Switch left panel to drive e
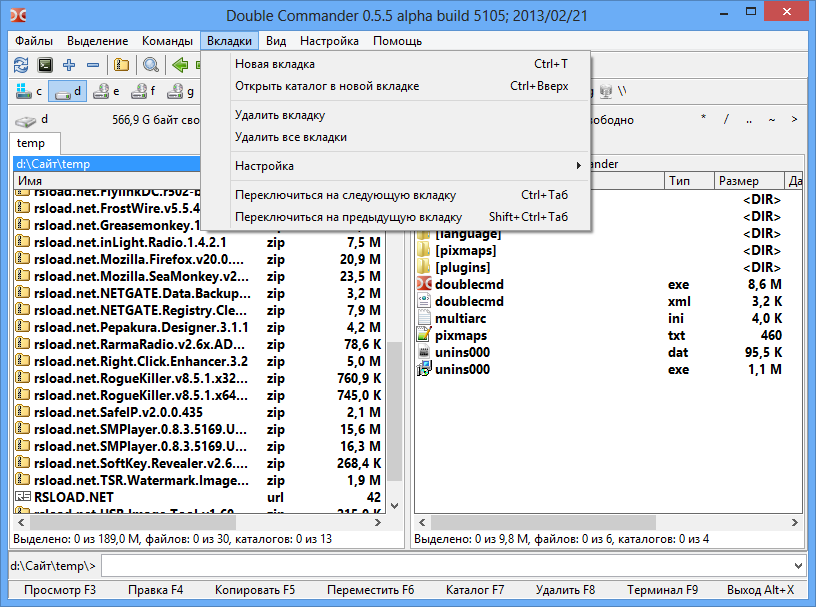 tap(106, 92)
